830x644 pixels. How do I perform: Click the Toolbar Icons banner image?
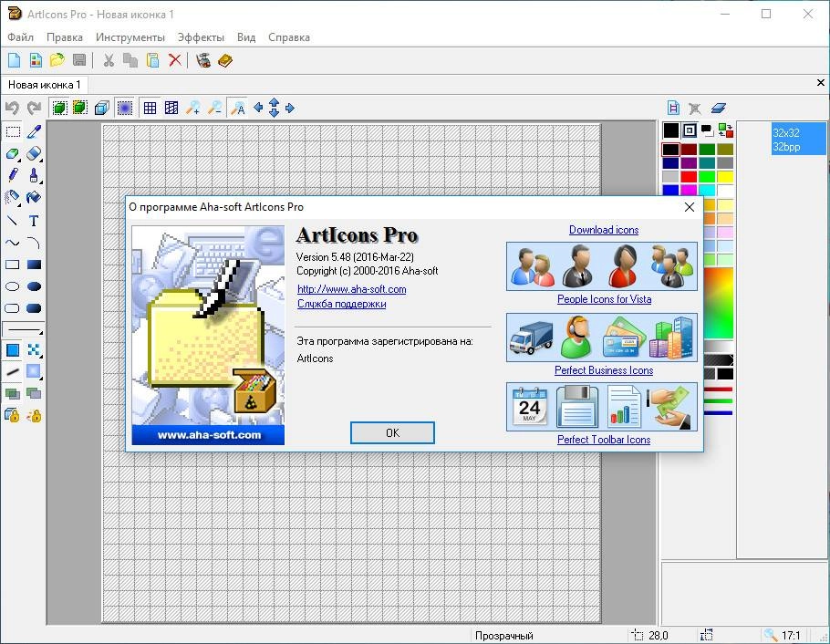click(x=602, y=407)
